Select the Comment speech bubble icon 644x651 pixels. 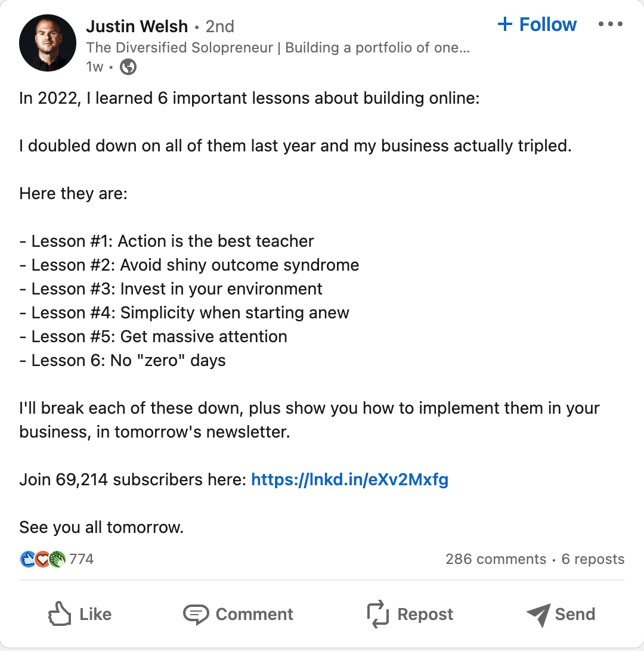click(196, 613)
